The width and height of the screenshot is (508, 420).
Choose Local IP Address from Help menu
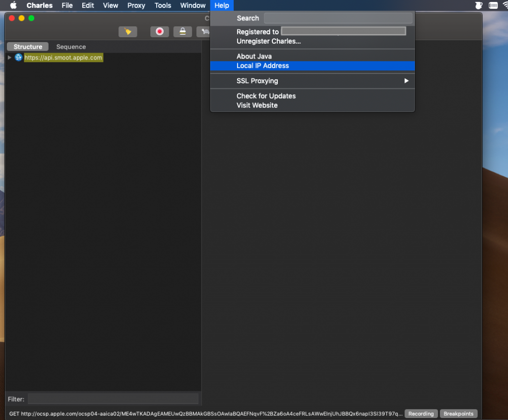(313, 66)
